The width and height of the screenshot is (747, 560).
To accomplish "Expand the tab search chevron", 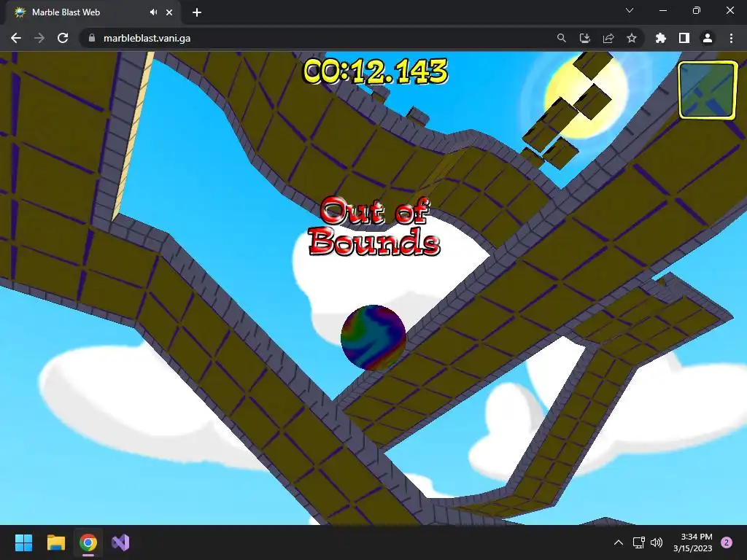I will point(630,10).
